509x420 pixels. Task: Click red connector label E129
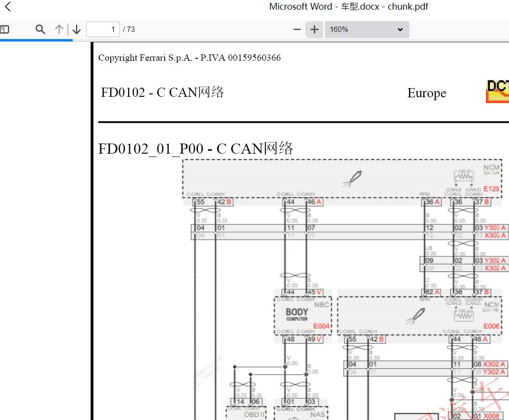491,189
